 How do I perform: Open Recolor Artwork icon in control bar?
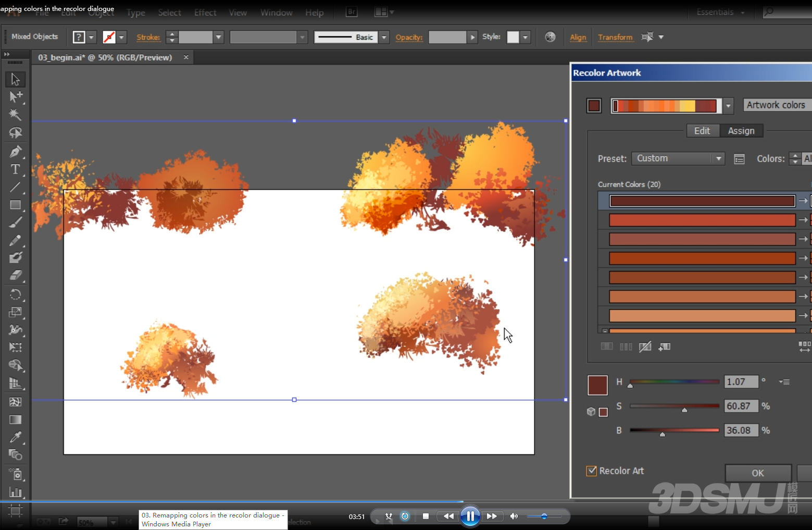coord(550,37)
